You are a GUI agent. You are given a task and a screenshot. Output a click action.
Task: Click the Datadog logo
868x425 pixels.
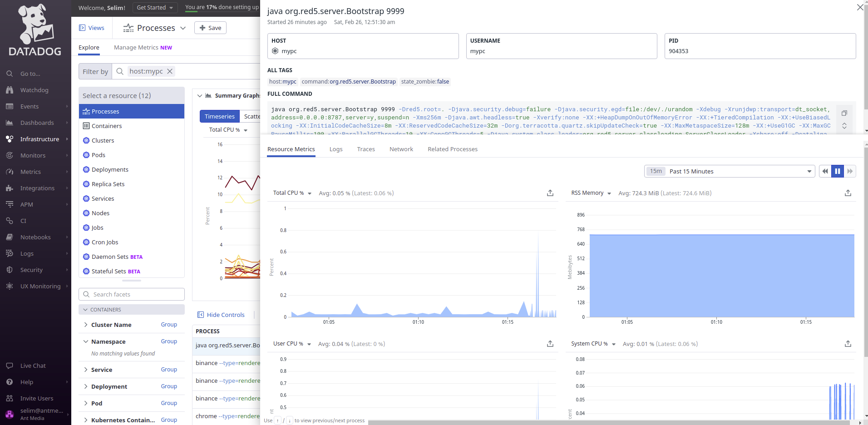(x=35, y=30)
